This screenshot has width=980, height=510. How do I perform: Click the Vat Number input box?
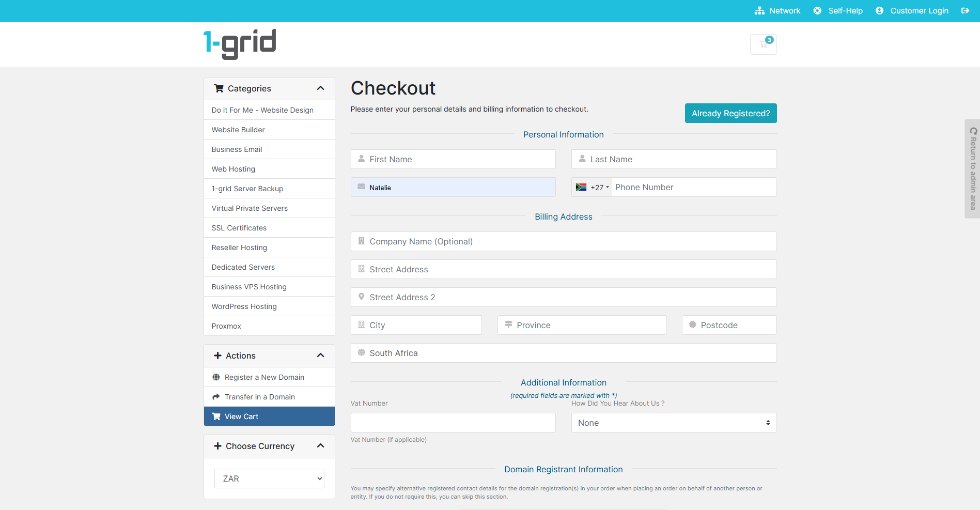[x=453, y=423]
